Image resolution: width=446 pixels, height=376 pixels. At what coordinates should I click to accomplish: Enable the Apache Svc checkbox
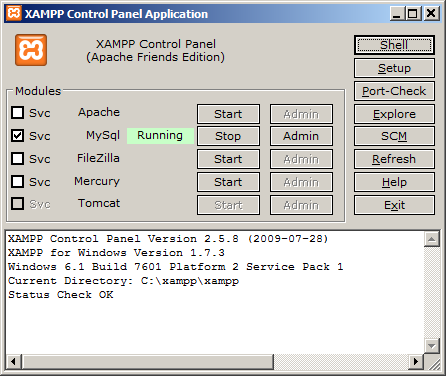(x=17, y=113)
